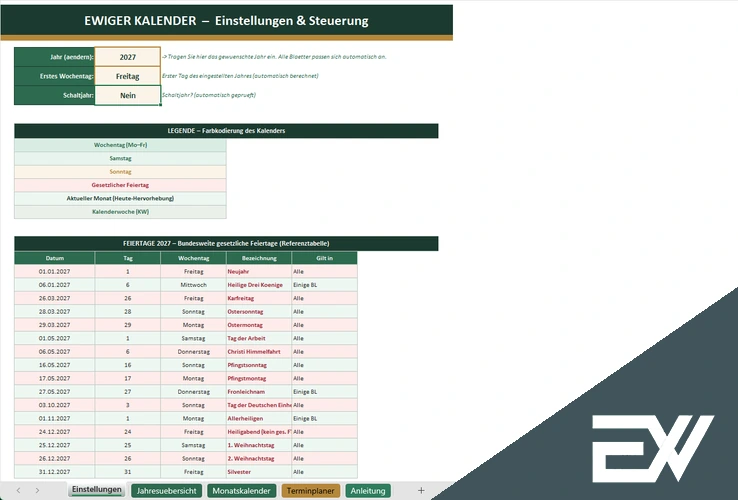The image size is (738, 500).
Task: Select the date cell 01.01.2027
Action: click(55, 272)
